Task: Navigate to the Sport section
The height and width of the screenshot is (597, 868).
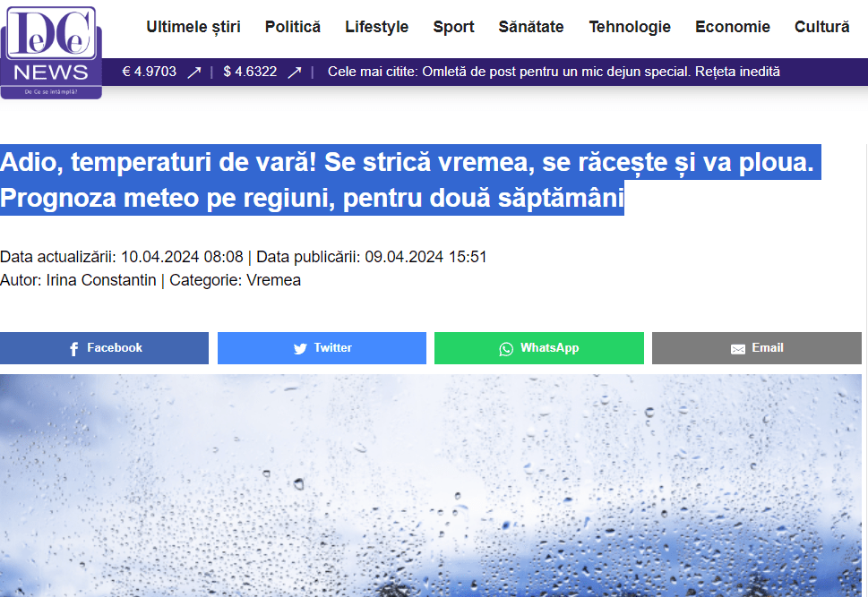Action: point(453,27)
